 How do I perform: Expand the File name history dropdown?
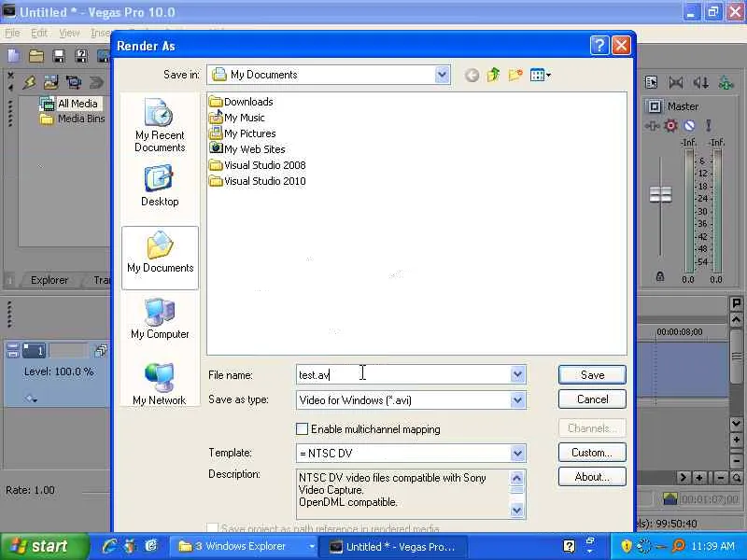(517, 375)
